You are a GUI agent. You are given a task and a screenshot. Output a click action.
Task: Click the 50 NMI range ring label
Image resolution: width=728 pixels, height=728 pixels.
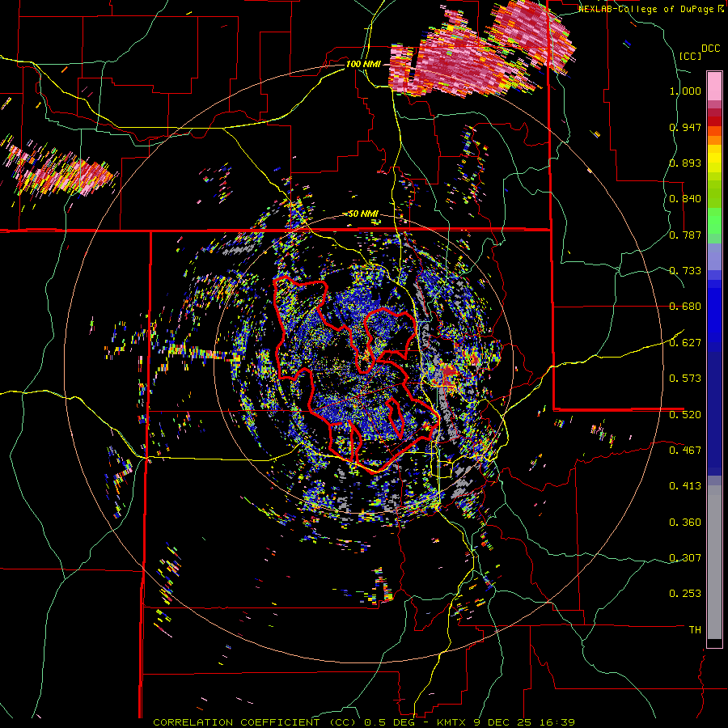(x=363, y=214)
